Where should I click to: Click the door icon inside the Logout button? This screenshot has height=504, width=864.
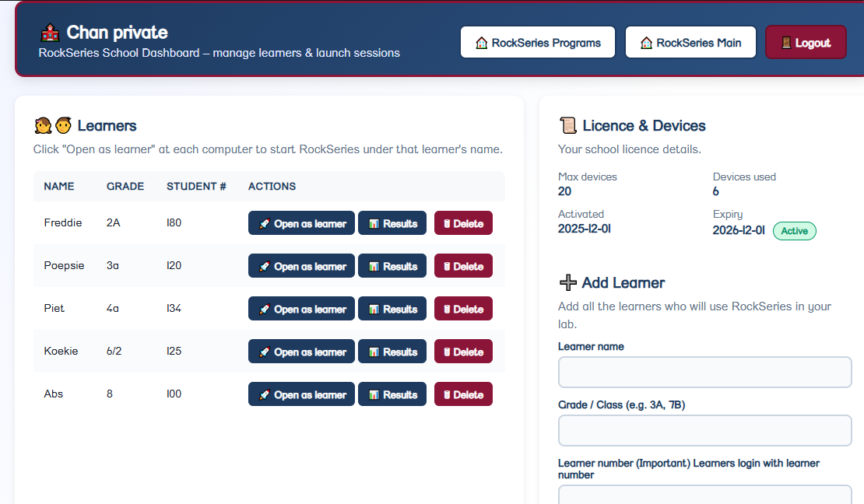788,42
